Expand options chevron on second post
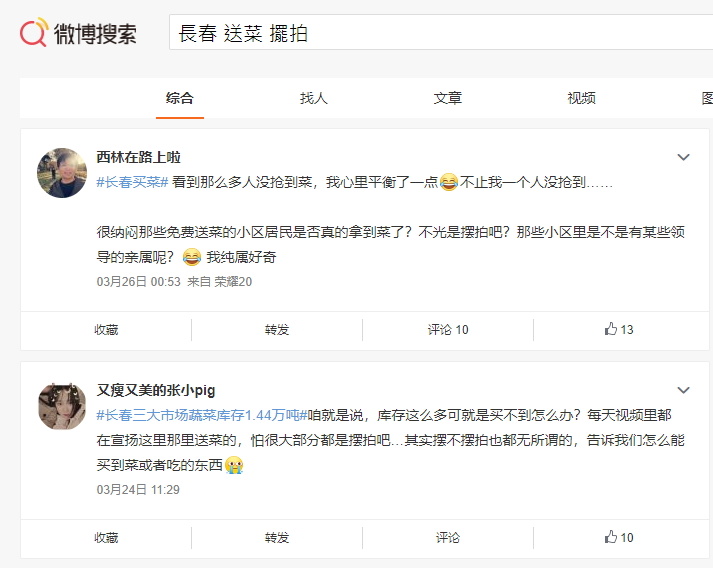 683,390
